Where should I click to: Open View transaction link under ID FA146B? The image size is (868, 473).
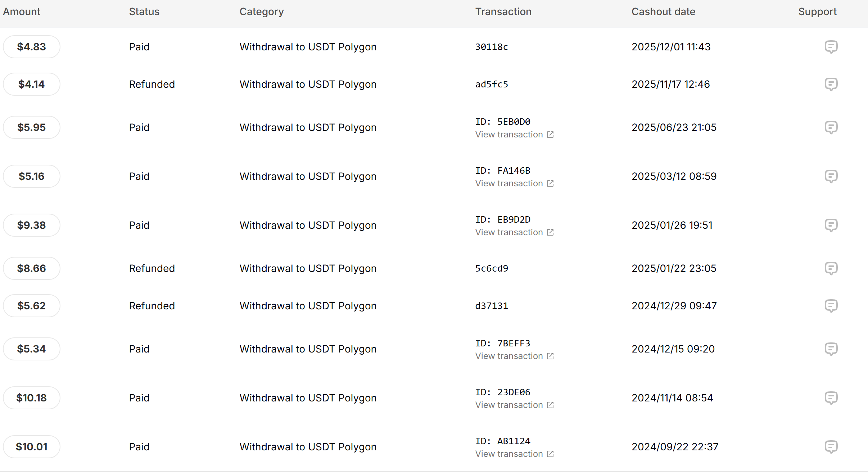[514, 183]
